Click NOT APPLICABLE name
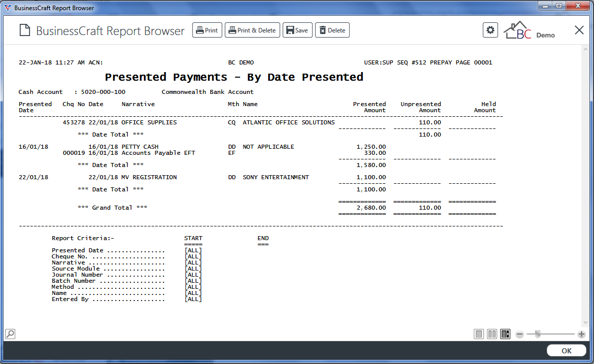The image size is (594, 364). coord(268,147)
